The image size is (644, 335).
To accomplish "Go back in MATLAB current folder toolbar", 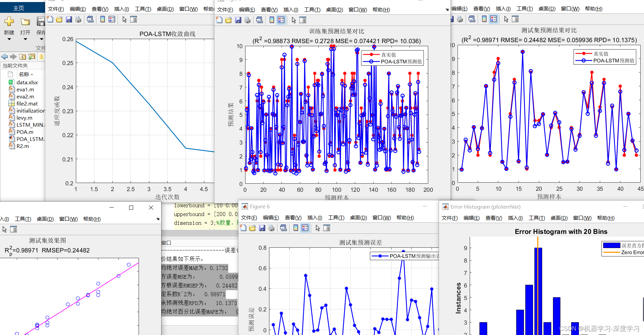I will coord(4,57).
